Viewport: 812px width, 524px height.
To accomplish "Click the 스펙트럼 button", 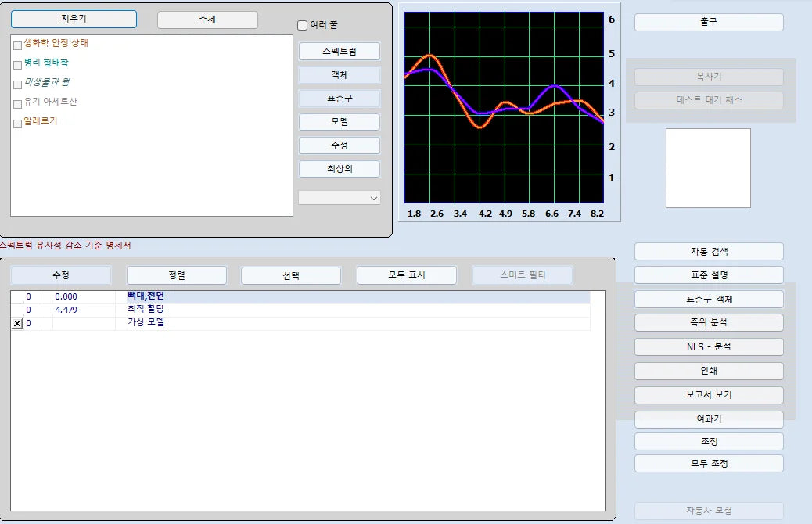I will pos(340,52).
